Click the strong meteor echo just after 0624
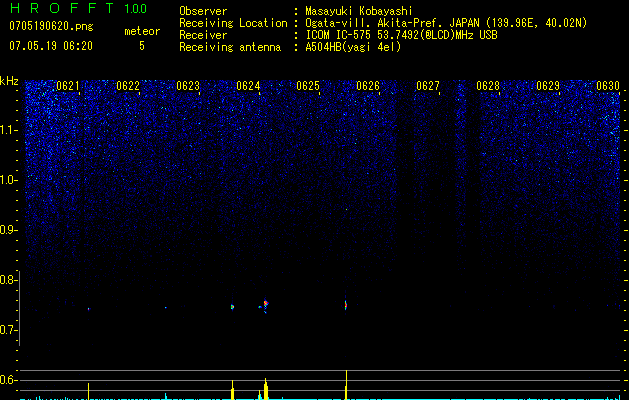Image resolution: width=629 pixels, height=400 pixels. (x=265, y=304)
